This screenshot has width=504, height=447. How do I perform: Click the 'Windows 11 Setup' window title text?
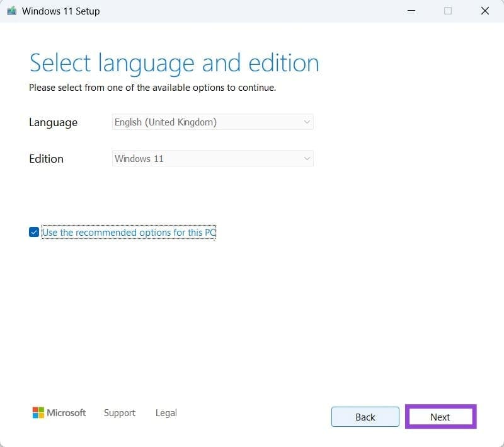60,11
